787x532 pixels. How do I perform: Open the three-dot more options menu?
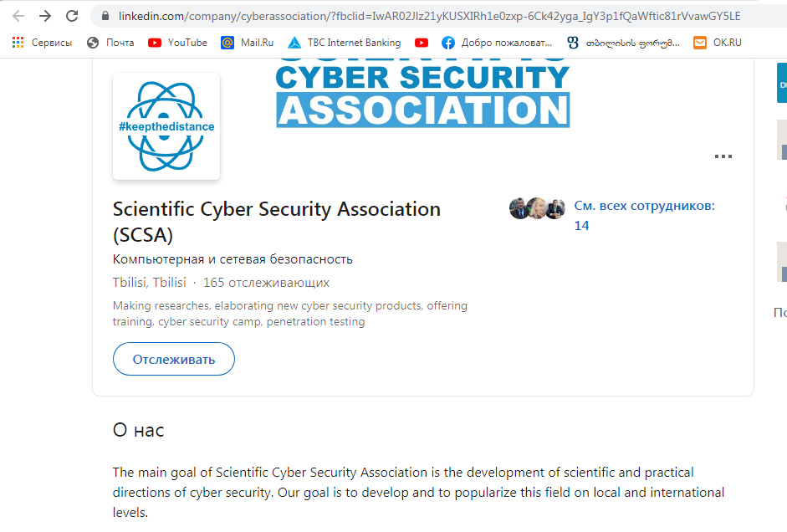click(723, 156)
